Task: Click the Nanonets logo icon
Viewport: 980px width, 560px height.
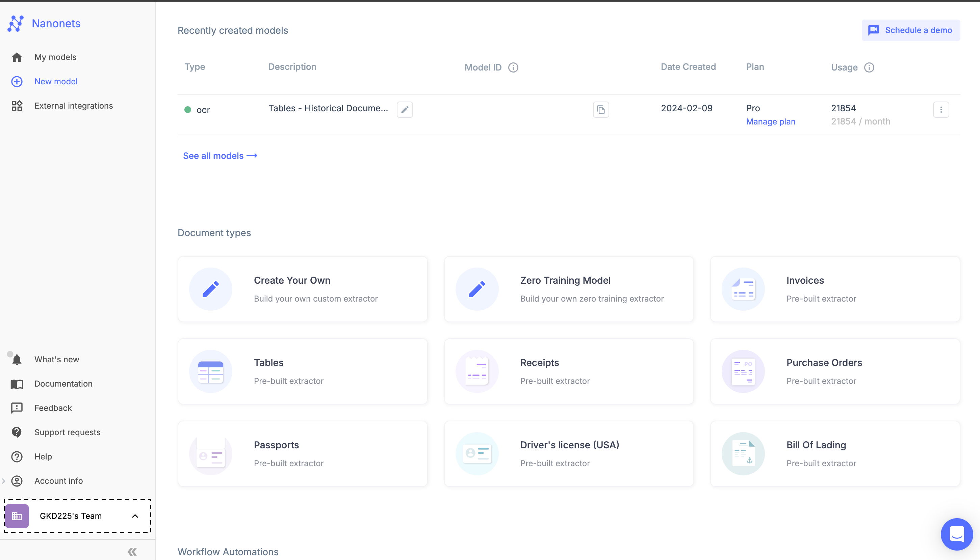Action: (16, 24)
